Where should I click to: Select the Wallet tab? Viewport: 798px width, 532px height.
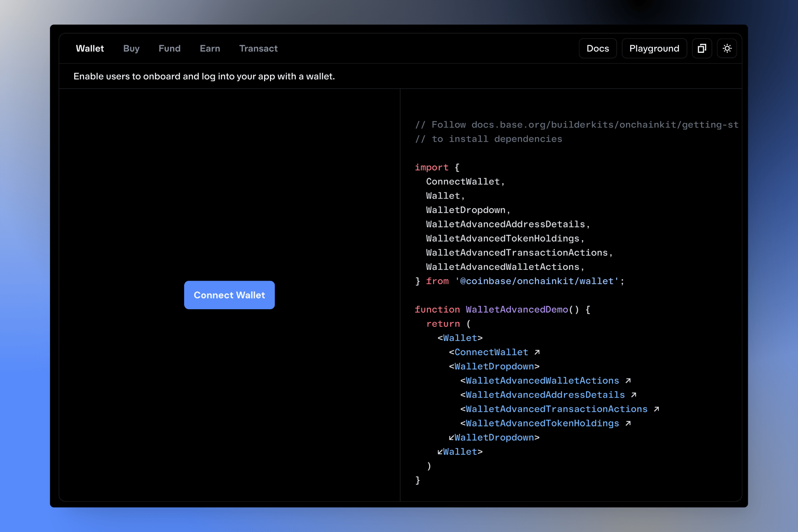coord(90,48)
